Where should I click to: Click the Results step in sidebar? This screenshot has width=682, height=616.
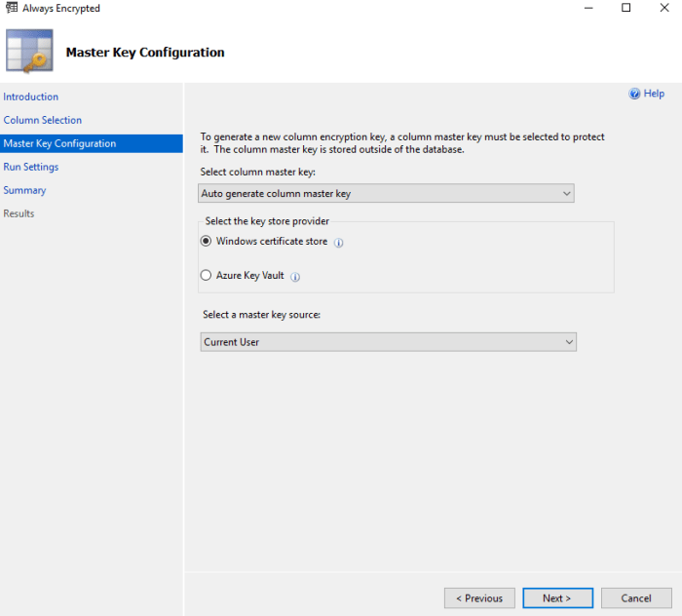click(x=19, y=213)
